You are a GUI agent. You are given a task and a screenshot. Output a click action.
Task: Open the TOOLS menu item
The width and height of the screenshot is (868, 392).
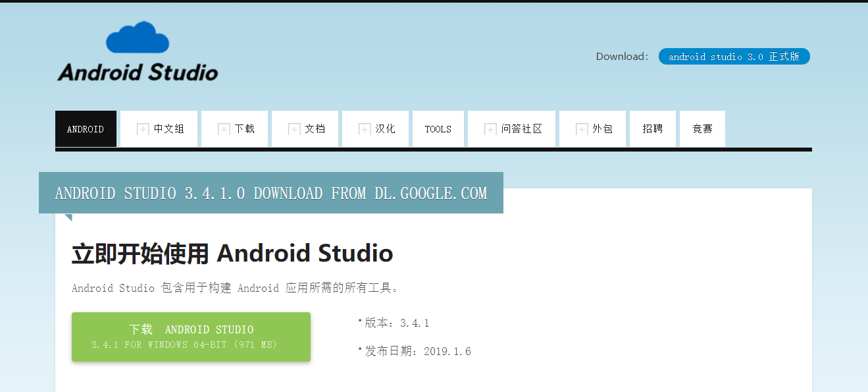tap(438, 128)
